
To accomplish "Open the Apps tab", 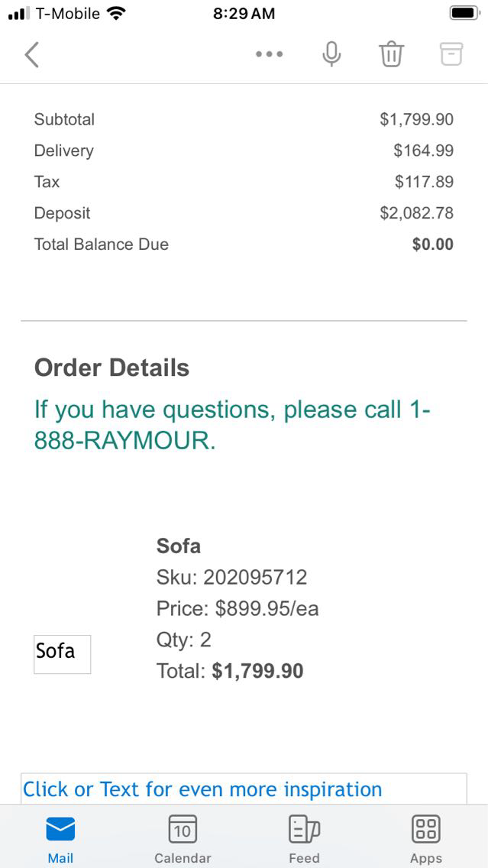I will (x=425, y=837).
